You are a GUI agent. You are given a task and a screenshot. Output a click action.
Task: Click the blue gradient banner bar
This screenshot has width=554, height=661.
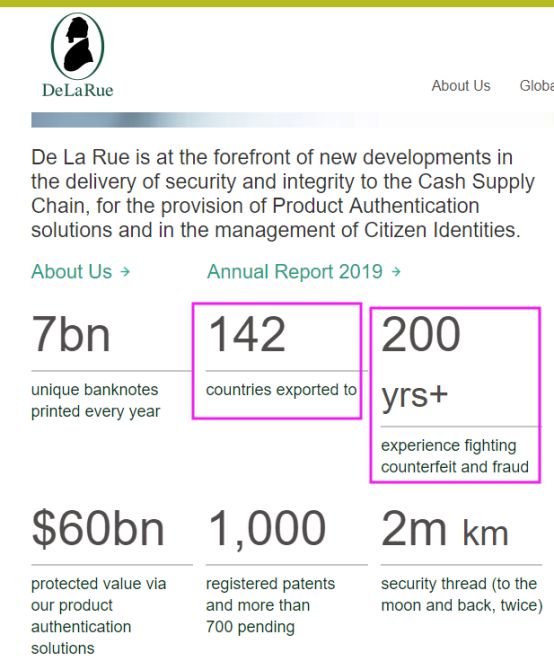(293, 120)
